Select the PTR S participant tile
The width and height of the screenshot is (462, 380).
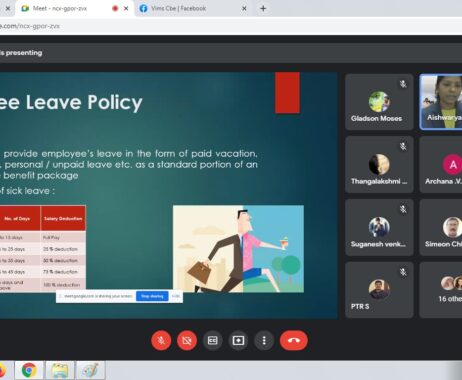[x=379, y=290]
